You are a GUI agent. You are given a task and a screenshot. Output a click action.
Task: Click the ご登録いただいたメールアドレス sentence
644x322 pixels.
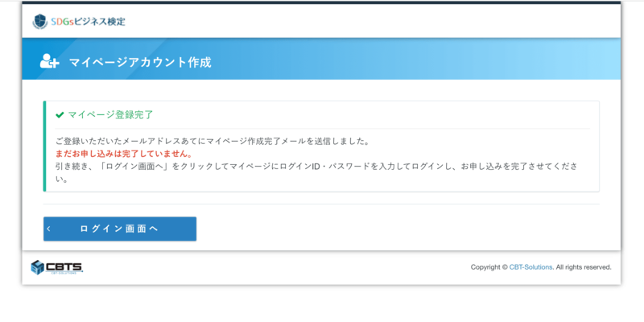pyautogui.click(x=212, y=142)
